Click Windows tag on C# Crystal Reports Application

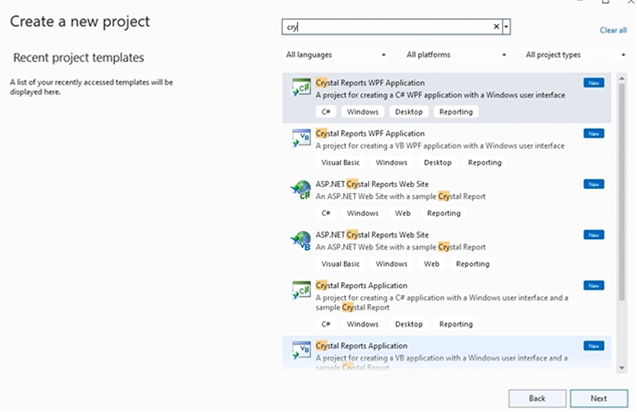(362, 324)
